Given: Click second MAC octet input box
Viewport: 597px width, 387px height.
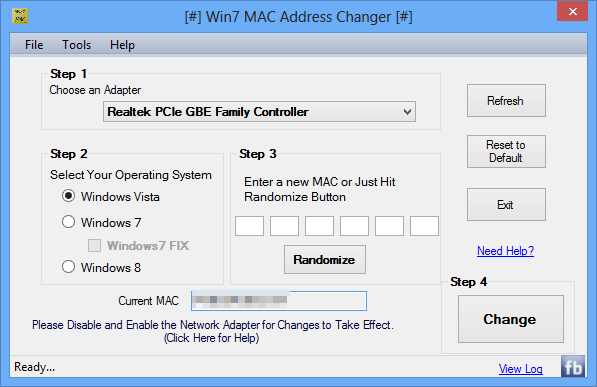Looking at the screenshot, I should tap(284, 226).
